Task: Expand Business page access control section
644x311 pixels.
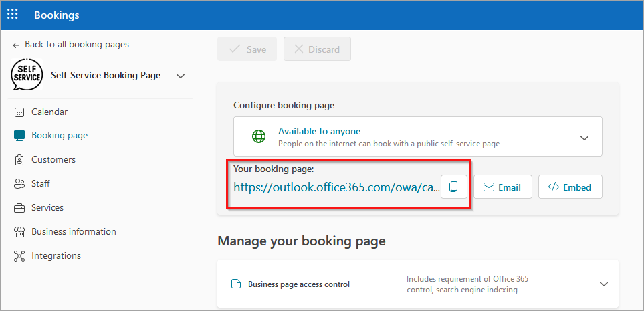Action: (603, 284)
